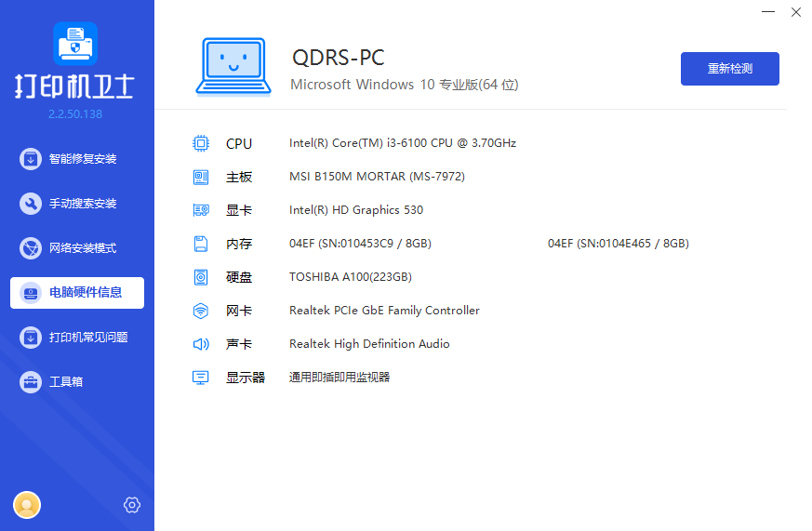Click the CPU chip icon

pyautogui.click(x=201, y=143)
